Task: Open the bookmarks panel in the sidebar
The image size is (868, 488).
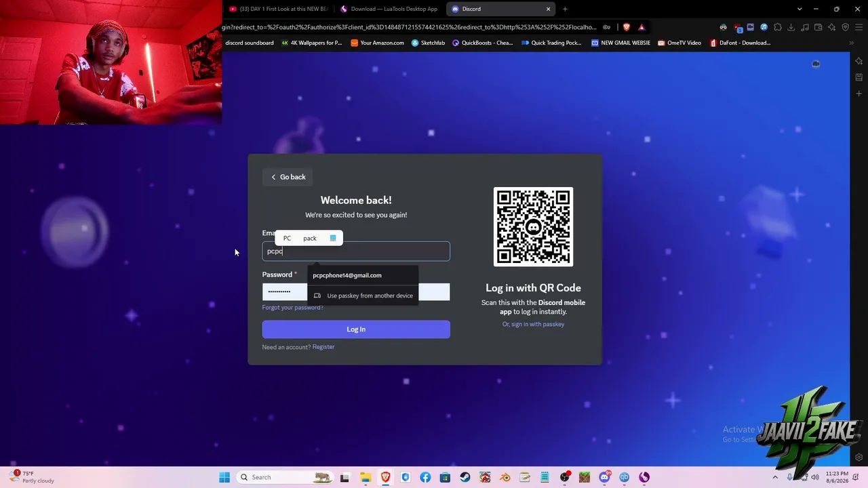Action: point(859,77)
